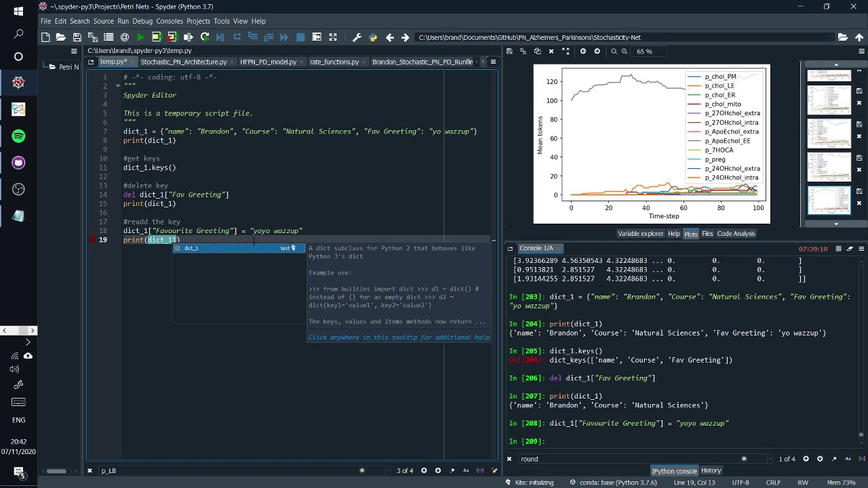
Task: Select the Help pane tab
Action: [x=673, y=234]
